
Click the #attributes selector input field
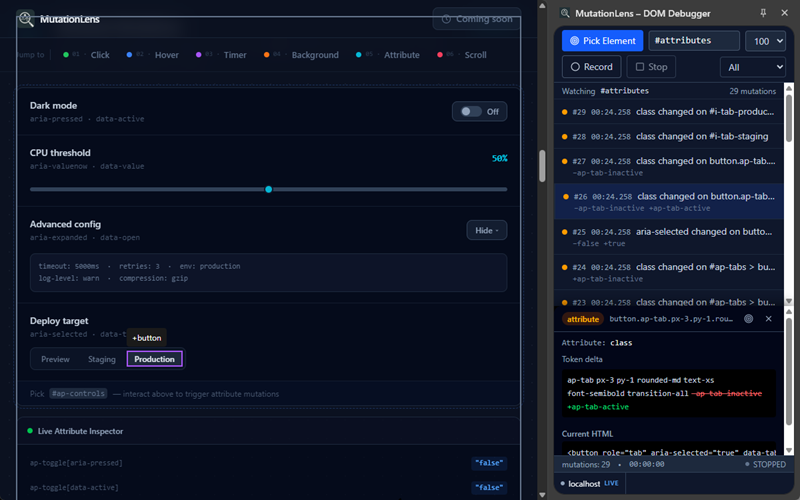click(694, 41)
